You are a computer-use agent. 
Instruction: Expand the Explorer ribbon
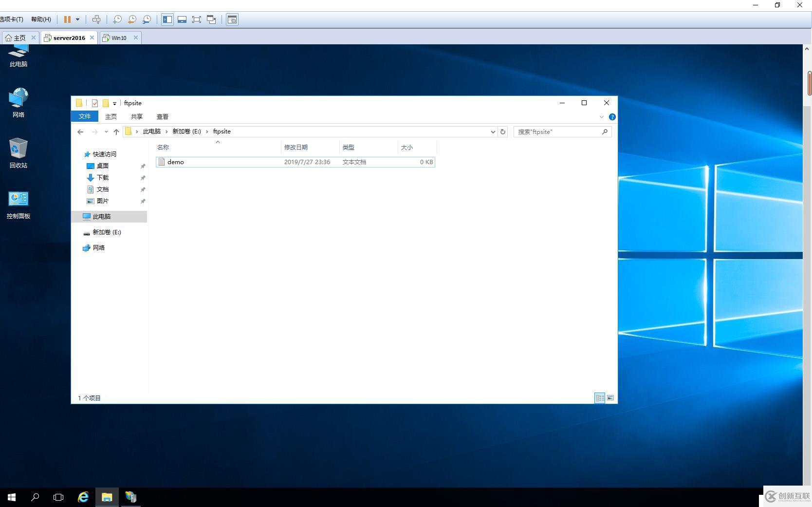(x=602, y=117)
